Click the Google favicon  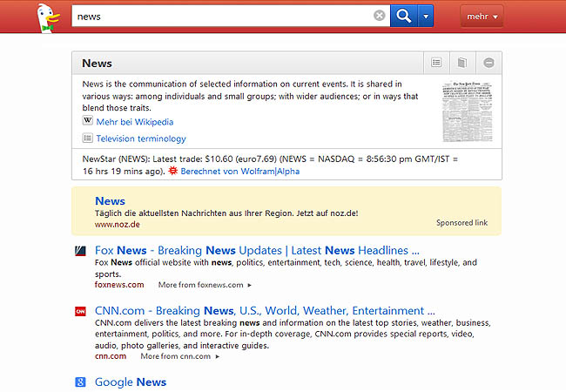[x=80, y=382]
